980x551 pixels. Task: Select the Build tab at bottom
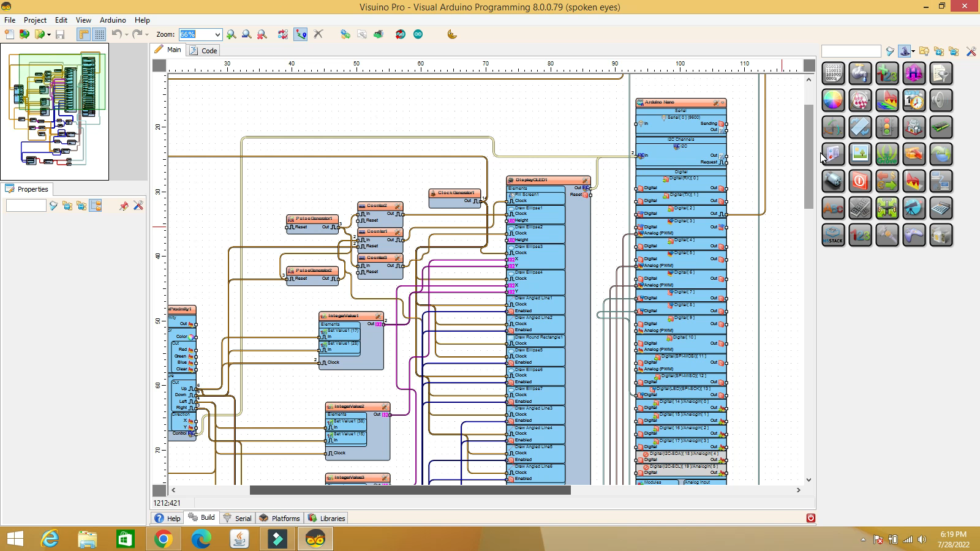[202, 517]
